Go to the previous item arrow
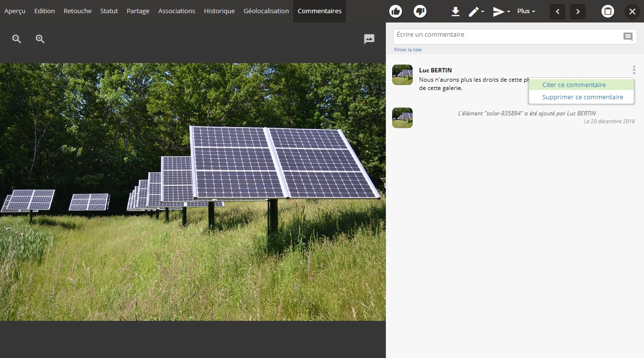Viewport: 644px width, 358px height. click(x=557, y=11)
